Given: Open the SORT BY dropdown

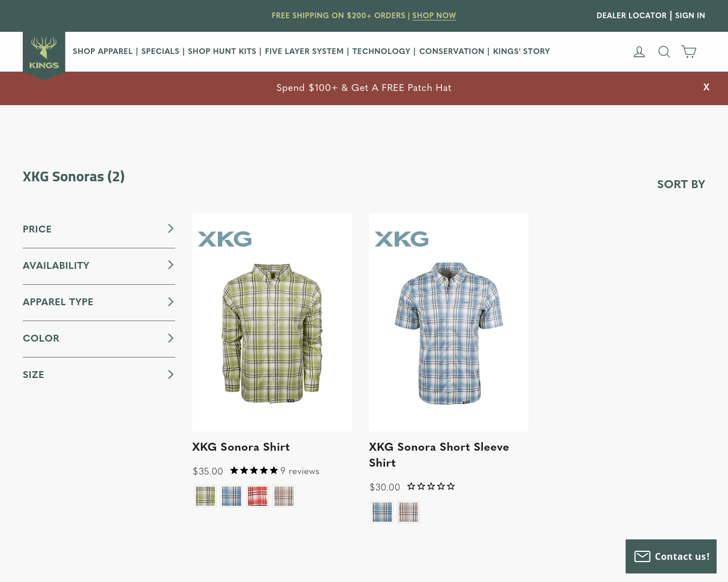Looking at the screenshot, I should [x=681, y=184].
